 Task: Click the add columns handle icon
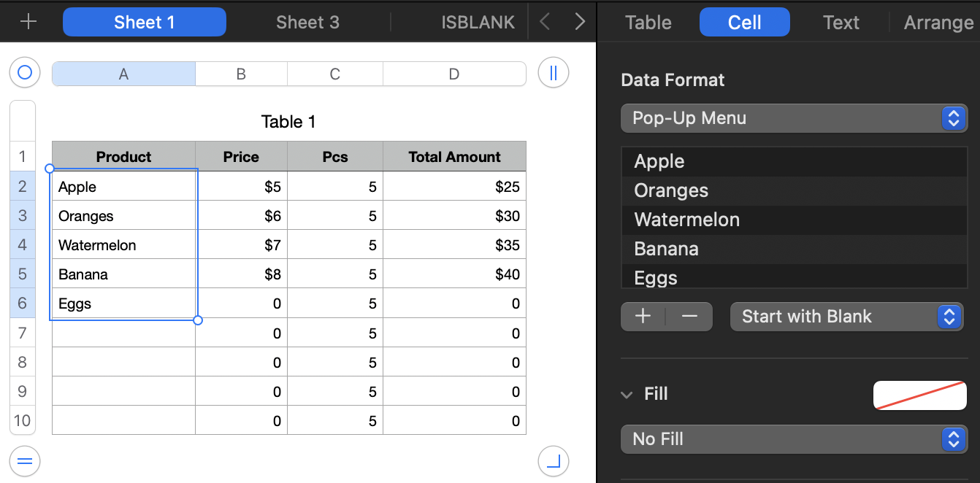(553, 73)
